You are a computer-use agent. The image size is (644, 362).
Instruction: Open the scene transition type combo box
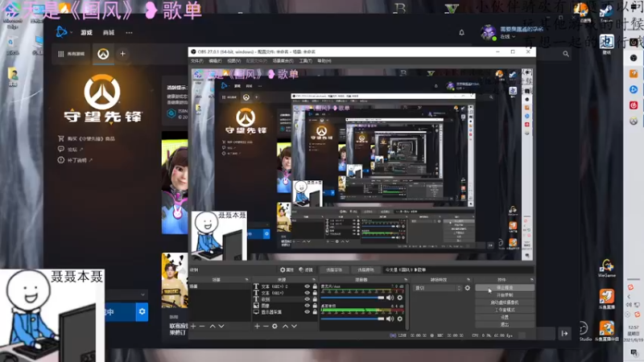437,288
